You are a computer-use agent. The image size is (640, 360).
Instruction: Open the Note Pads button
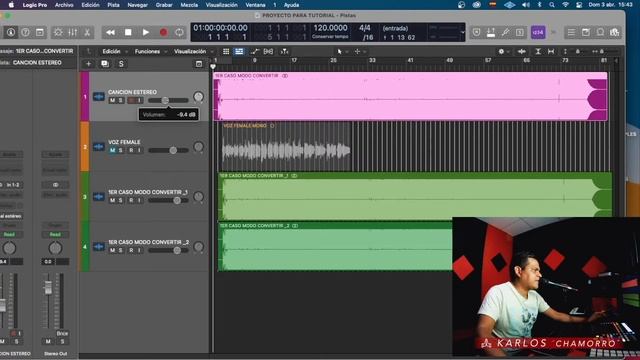[586, 32]
